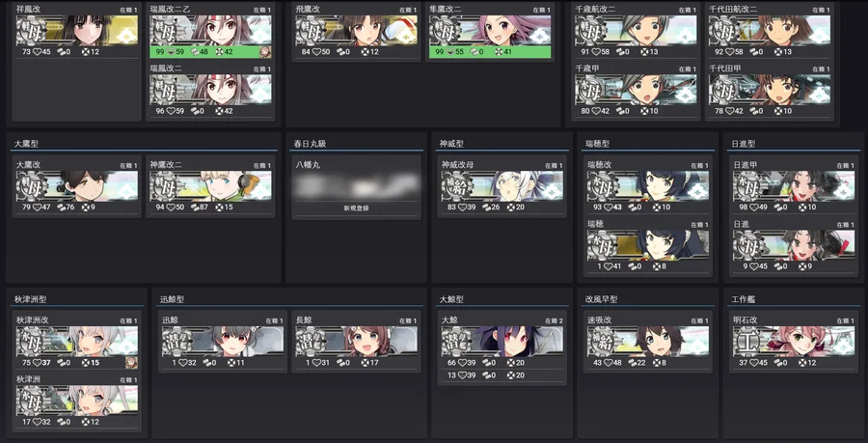
Task: Click small avatar icon in 瑞鳳改二乙 green row
Action: (265, 52)
